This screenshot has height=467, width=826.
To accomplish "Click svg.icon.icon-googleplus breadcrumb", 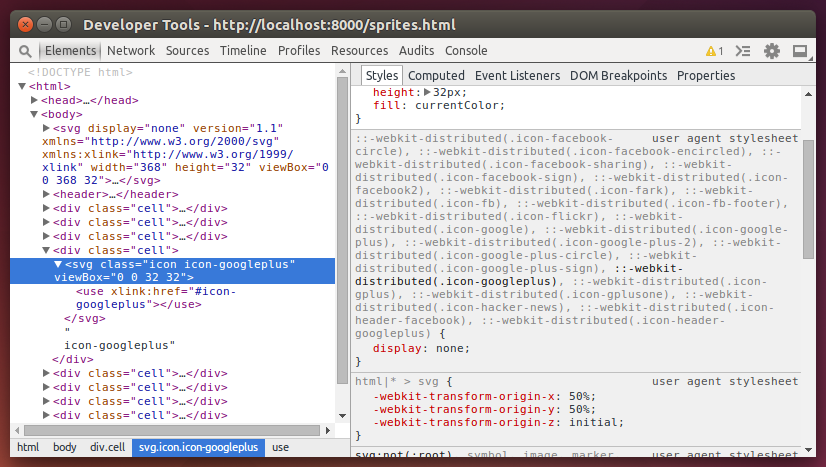I will tap(198, 447).
